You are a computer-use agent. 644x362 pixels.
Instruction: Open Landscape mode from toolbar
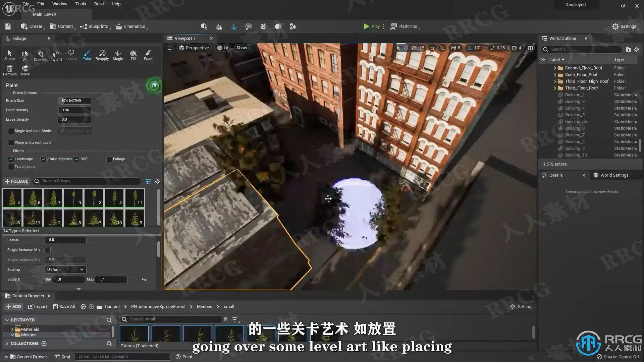219,26
